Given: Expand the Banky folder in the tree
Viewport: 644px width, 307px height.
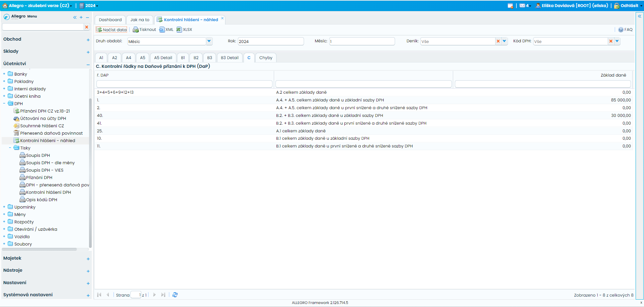Looking at the screenshot, I should pos(4,74).
